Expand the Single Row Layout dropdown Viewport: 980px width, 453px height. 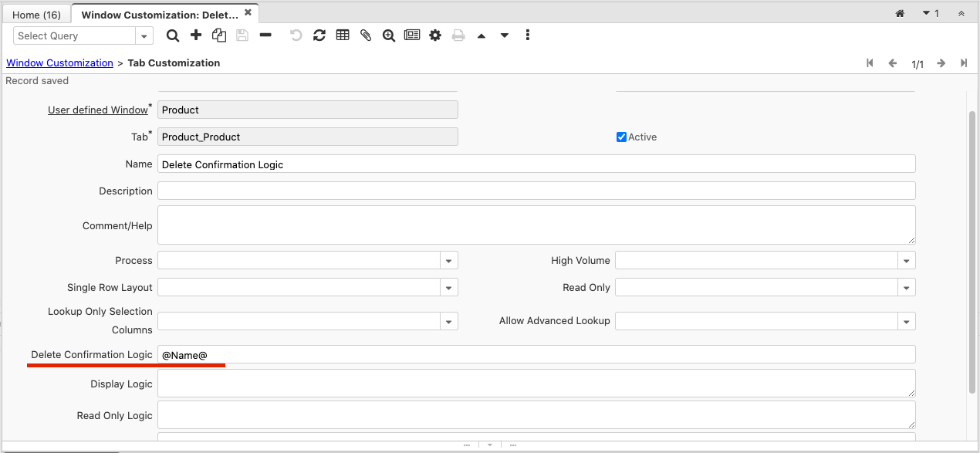[x=448, y=287]
